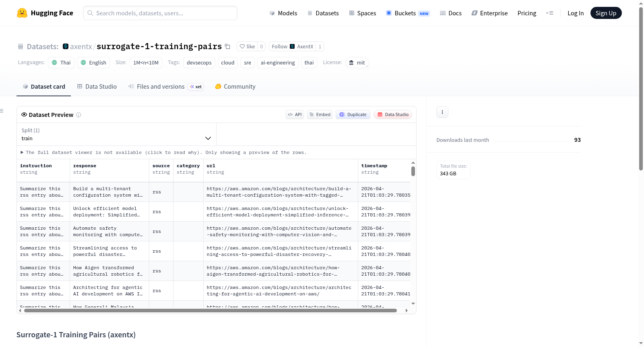Open the Models nav item
The width and height of the screenshot is (644, 347).
point(283,13)
